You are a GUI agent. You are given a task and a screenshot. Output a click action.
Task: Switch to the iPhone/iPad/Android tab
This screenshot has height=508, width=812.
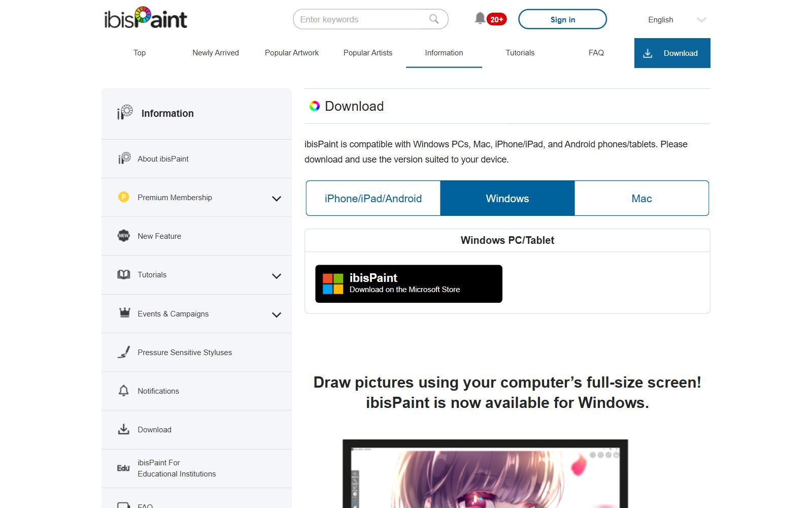click(373, 198)
